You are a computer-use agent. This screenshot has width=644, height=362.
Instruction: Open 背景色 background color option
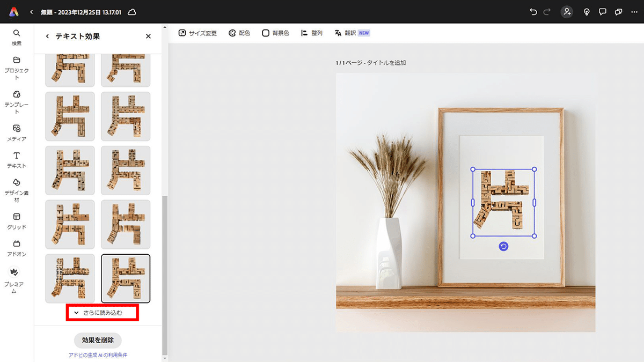[275, 33]
